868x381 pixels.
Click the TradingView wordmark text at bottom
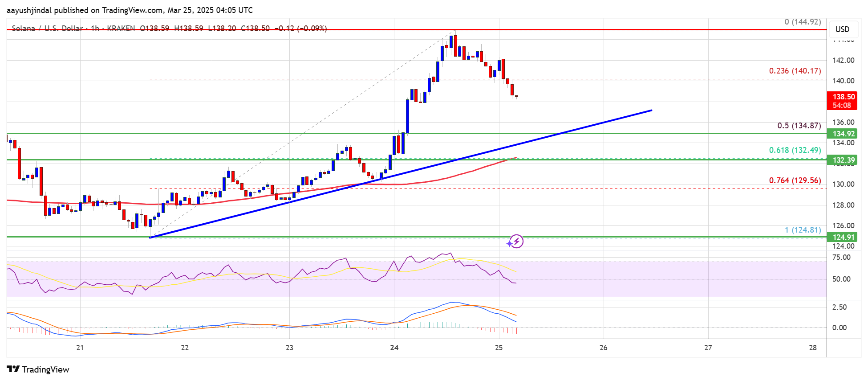tap(45, 369)
